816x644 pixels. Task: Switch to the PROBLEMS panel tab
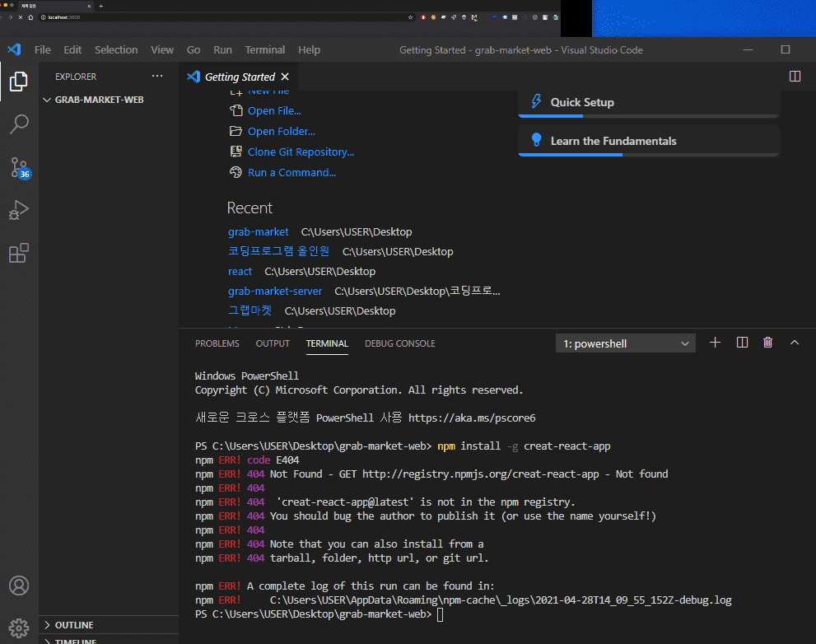[217, 343]
